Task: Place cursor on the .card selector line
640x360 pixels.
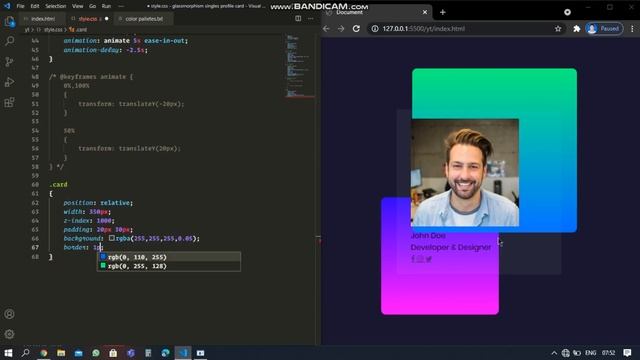Action: click(x=58, y=184)
